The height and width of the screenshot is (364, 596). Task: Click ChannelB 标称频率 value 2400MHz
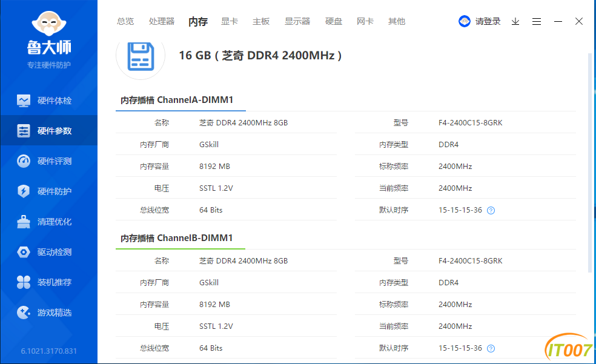pyautogui.click(x=455, y=305)
